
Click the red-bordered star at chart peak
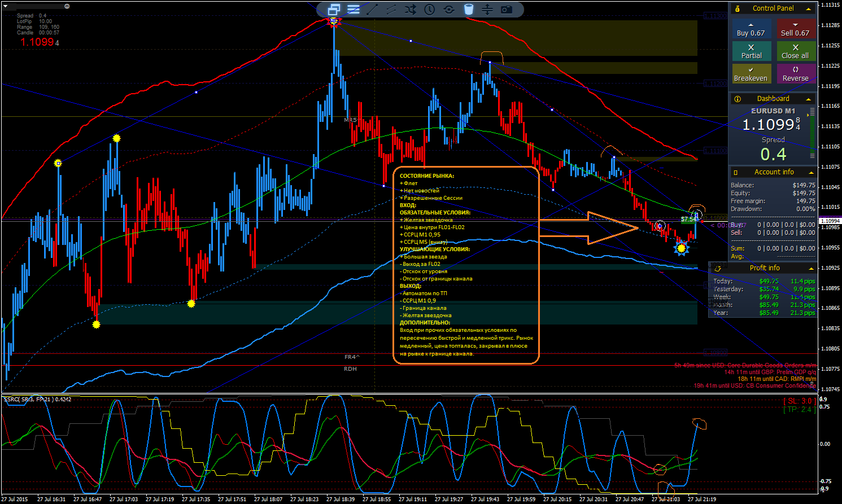click(x=334, y=21)
